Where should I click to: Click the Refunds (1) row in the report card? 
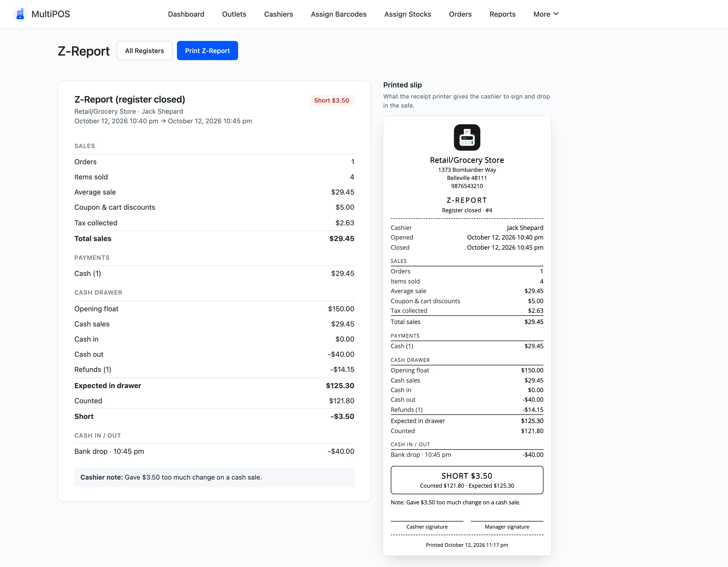pyautogui.click(x=214, y=369)
